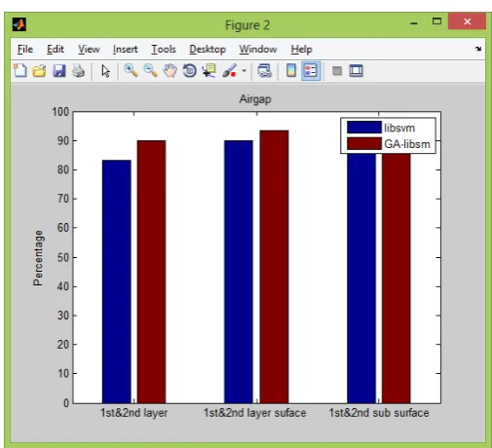Select the Data Cursor tool
The width and height of the screenshot is (492, 448).
pos(208,70)
